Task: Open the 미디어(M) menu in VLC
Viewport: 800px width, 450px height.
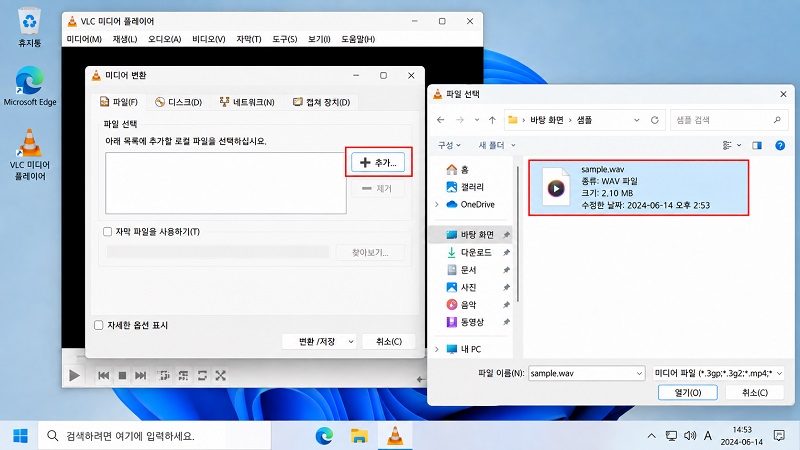Action: (x=84, y=39)
